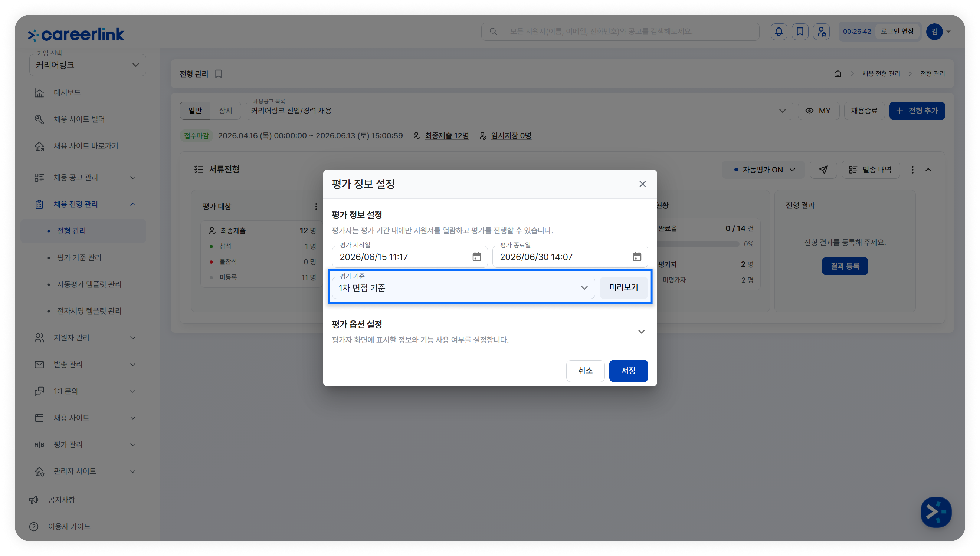Expand 평가 관리 menu

[x=133, y=444]
